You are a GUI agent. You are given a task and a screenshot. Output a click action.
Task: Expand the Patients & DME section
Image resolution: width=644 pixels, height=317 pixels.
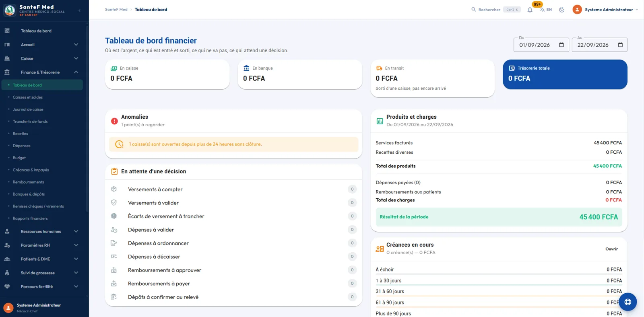click(76, 259)
